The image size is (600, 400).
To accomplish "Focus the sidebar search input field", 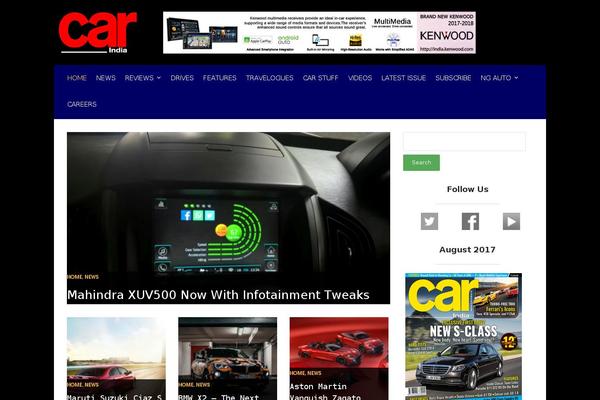I will (464, 142).
